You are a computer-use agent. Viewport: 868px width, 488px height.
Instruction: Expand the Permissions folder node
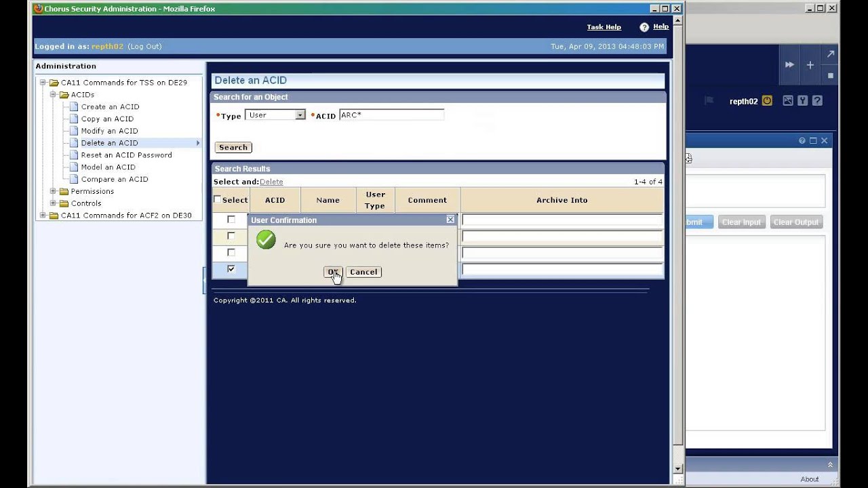54,191
